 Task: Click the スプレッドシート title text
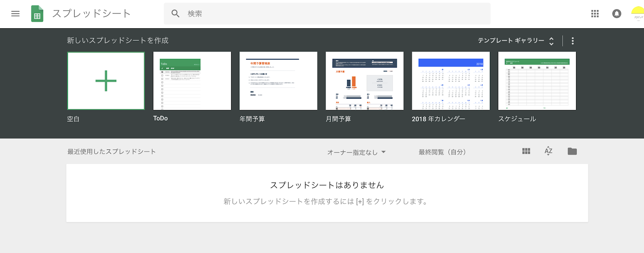91,14
